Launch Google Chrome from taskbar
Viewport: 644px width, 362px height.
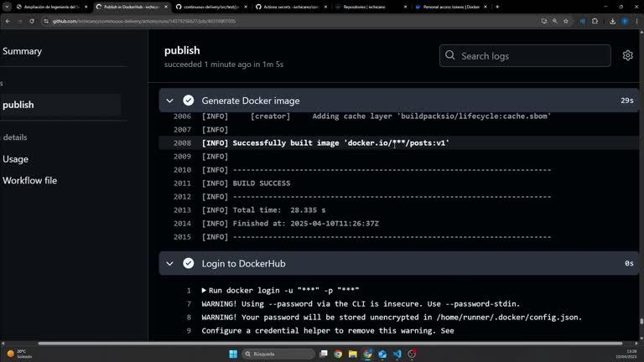(338, 354)
